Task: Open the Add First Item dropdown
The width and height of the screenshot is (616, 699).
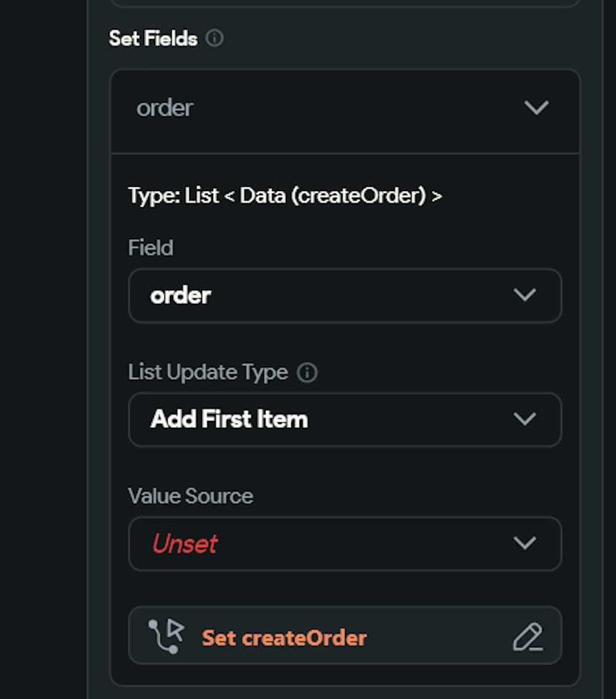Action: (x=333, y=419)
